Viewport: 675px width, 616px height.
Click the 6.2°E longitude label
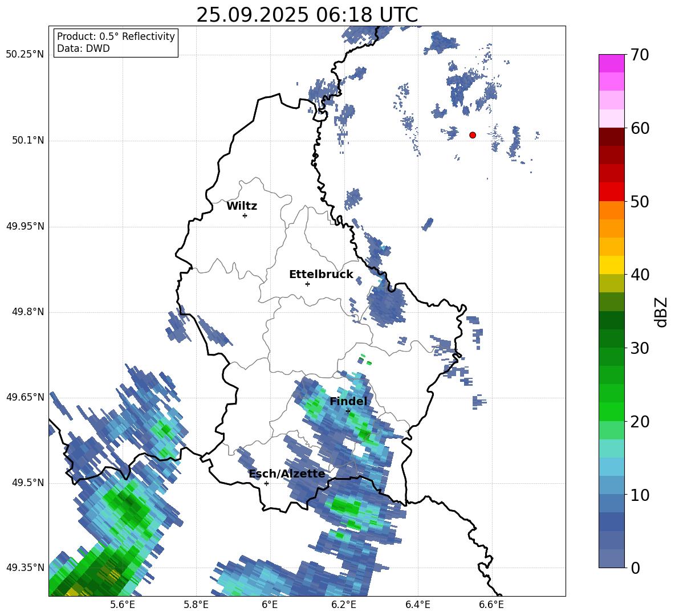point(344,605)
